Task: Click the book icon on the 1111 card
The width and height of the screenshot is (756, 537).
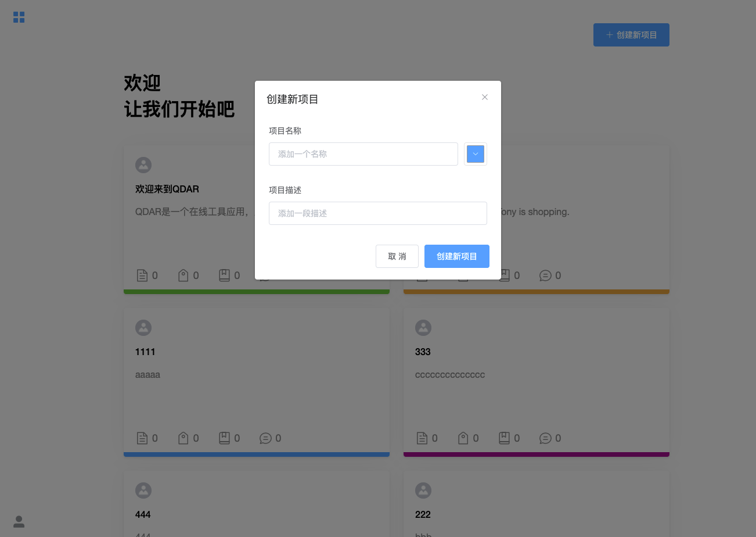Action: [224, 438]
